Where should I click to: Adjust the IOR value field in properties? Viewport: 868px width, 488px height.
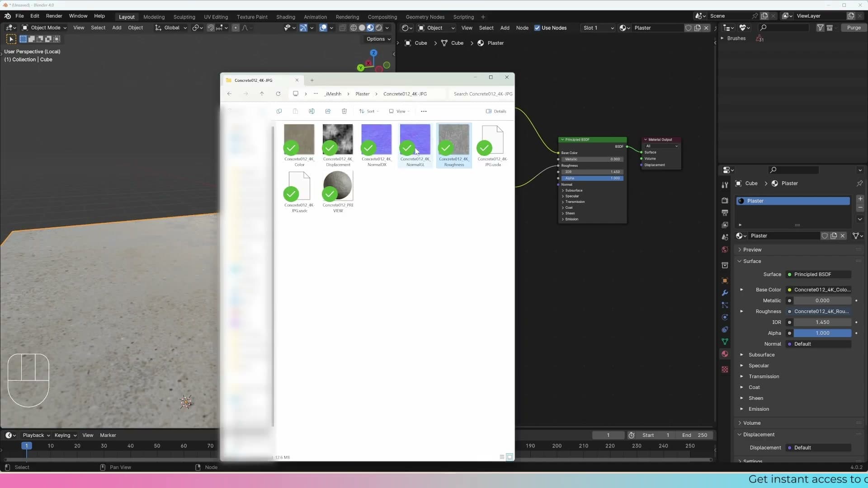point(822,322)
